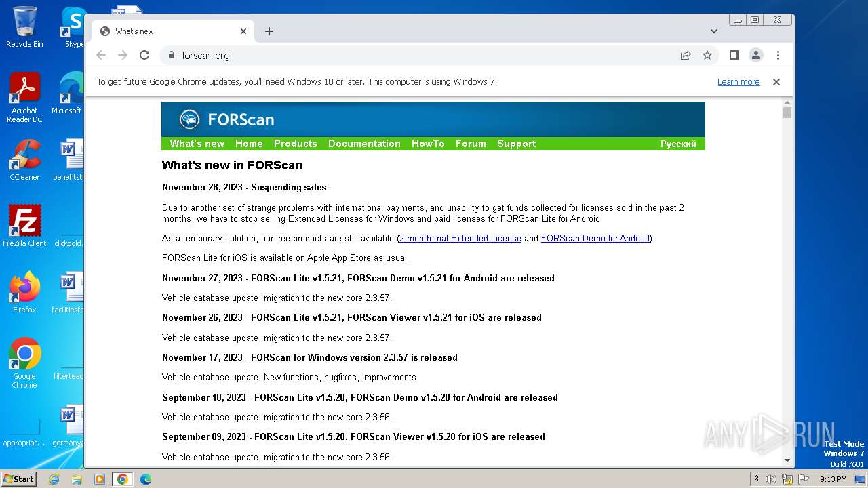Viewport: 868px width, 488px height.
Task: Open volume control in system tray
Action: click(x=771, y=479)
